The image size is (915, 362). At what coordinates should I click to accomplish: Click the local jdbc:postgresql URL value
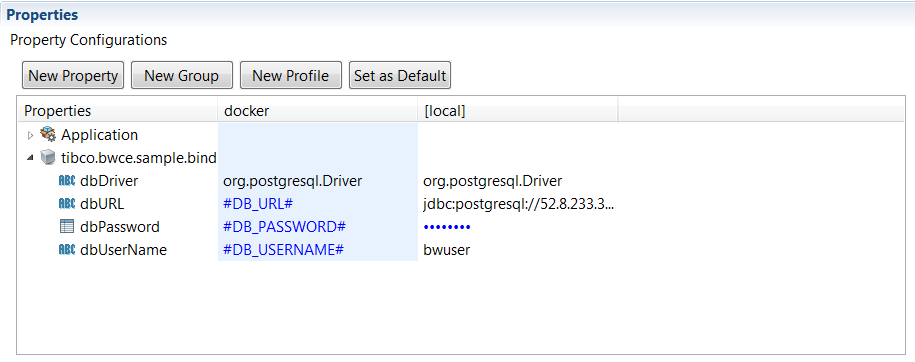pos(519,204)
